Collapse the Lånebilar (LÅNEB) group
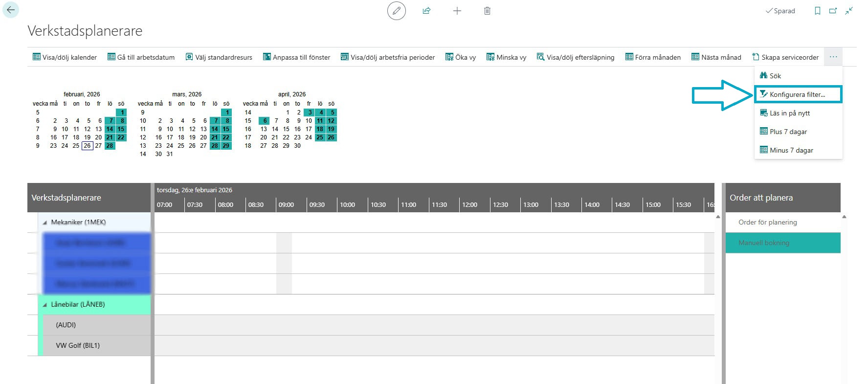The height and width of the screenshot is (384, 868). (x=45, y=305)
